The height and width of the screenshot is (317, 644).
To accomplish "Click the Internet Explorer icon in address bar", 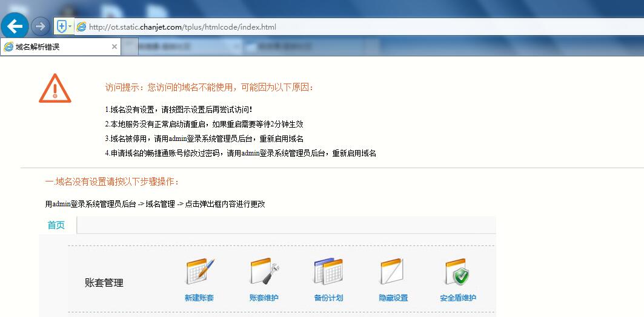I will pos(81,27).
